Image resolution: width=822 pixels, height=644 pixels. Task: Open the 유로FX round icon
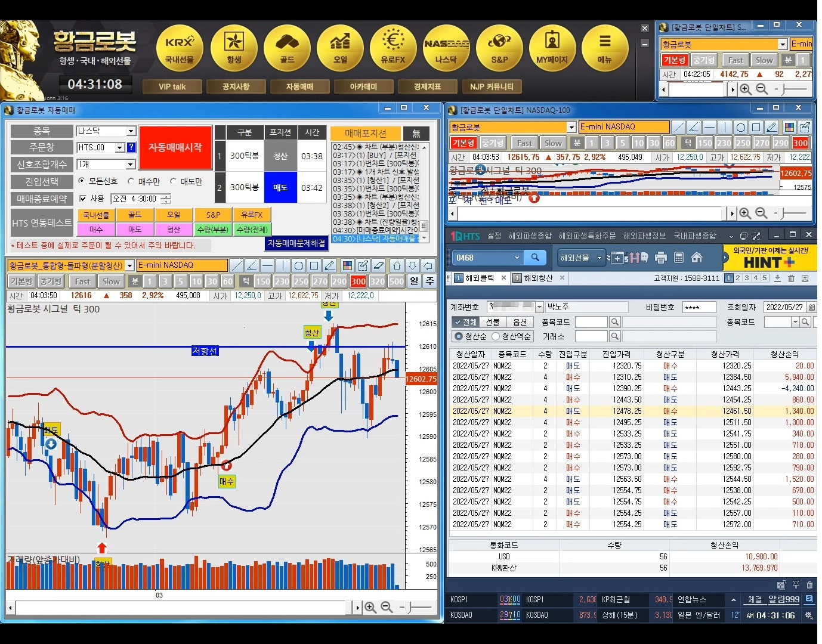click(393, 48)
